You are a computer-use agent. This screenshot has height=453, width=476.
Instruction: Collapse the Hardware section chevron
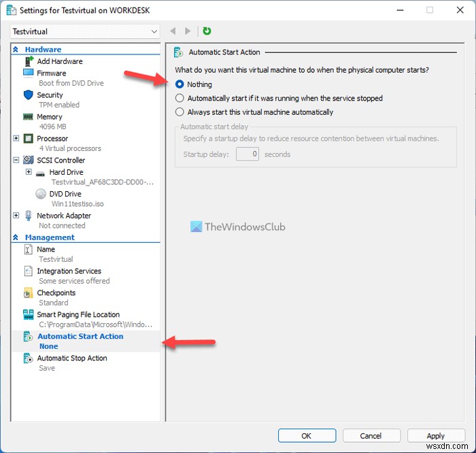click(16, 50)
